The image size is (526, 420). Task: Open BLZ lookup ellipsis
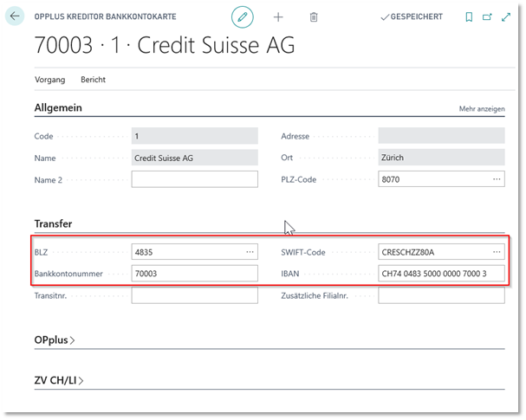pos(250,252)
